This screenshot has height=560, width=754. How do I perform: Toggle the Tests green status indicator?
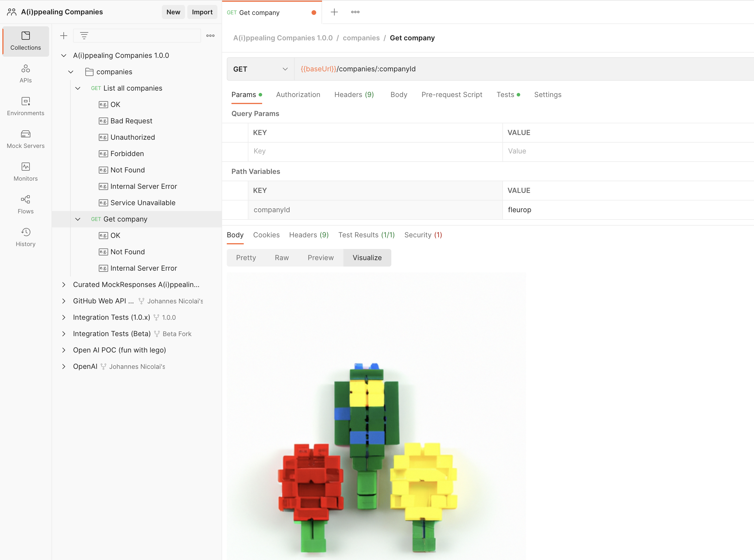(518, 95)
